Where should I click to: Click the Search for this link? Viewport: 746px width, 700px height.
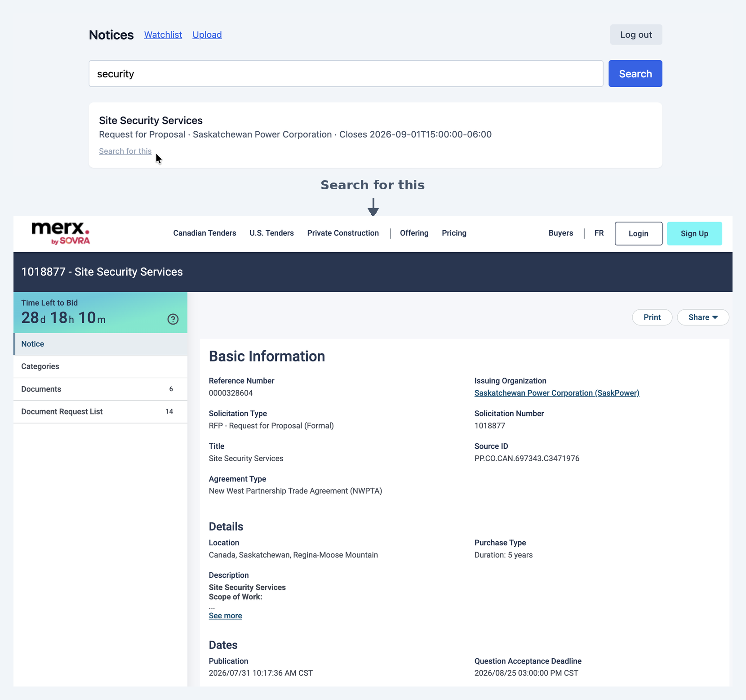[x=125, y=151]
